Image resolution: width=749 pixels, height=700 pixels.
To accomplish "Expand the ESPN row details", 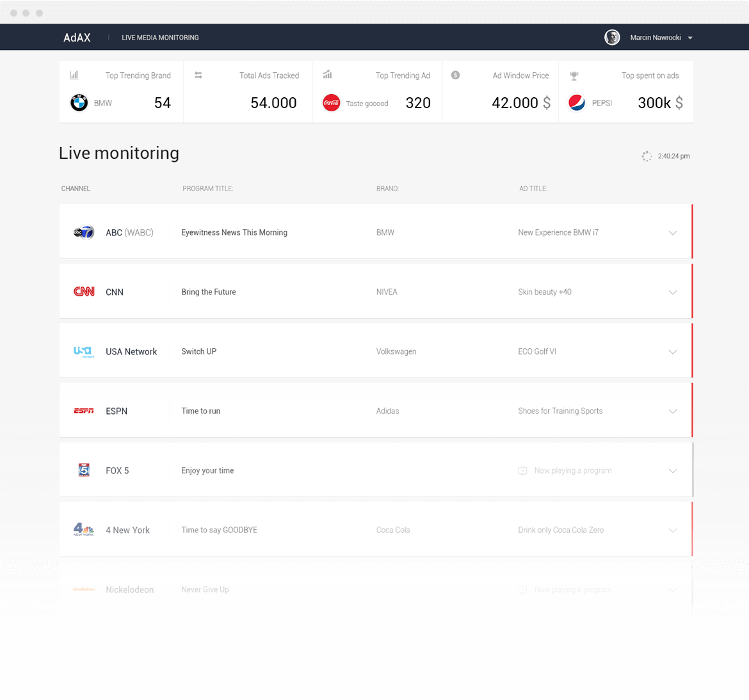I will [673, 411].
